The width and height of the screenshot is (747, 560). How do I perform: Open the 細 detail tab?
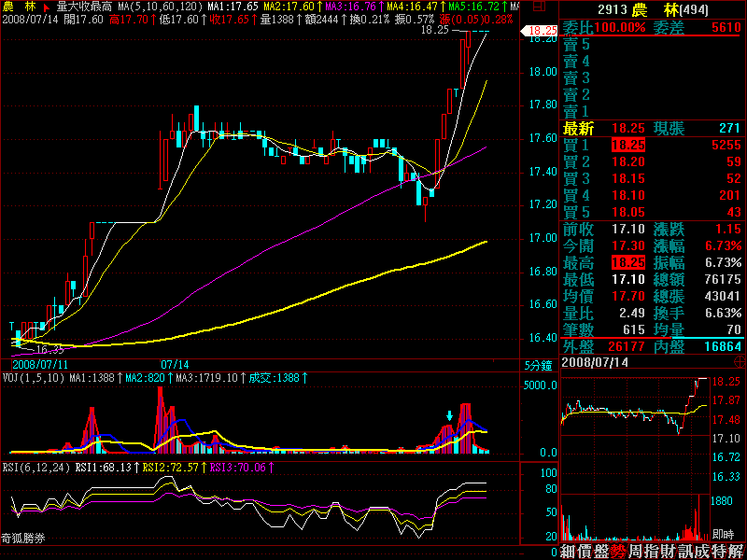(568, 552)
